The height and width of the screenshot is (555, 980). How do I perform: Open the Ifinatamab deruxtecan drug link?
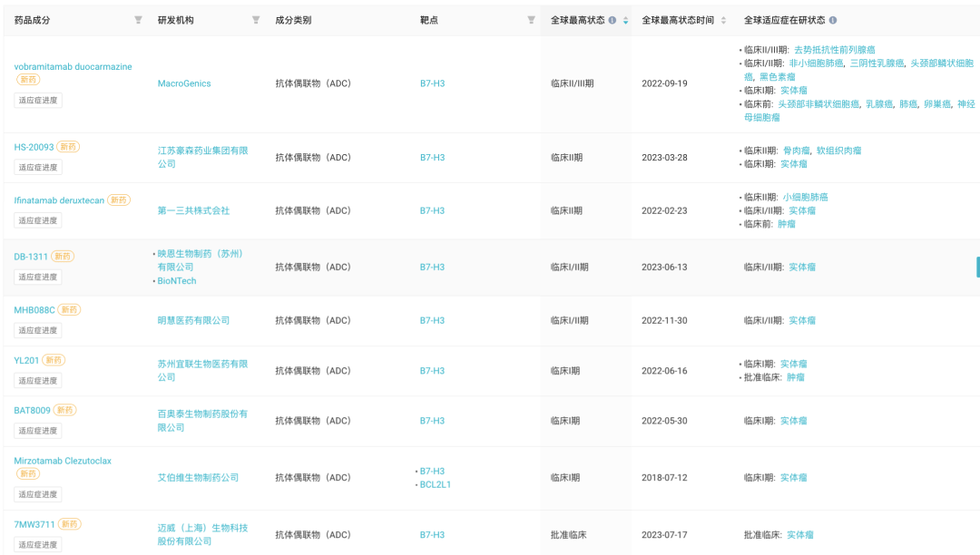(59, 200)
